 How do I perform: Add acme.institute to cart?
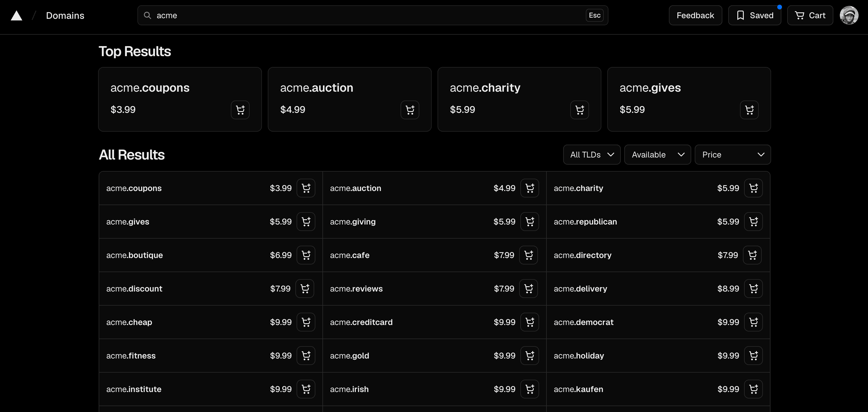point(306,389)
